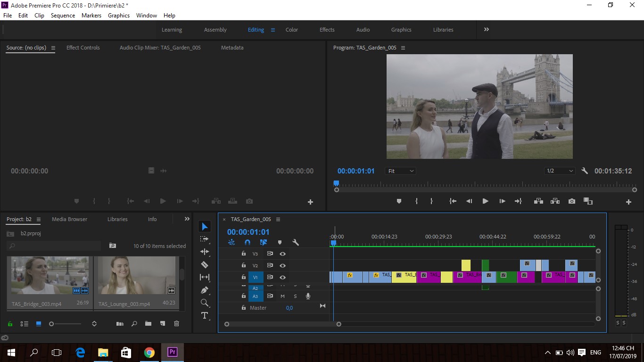Click the Project panel search field
Image resolution: width=644 pixels, height=362 pixels.
click(x=54, y=246)
